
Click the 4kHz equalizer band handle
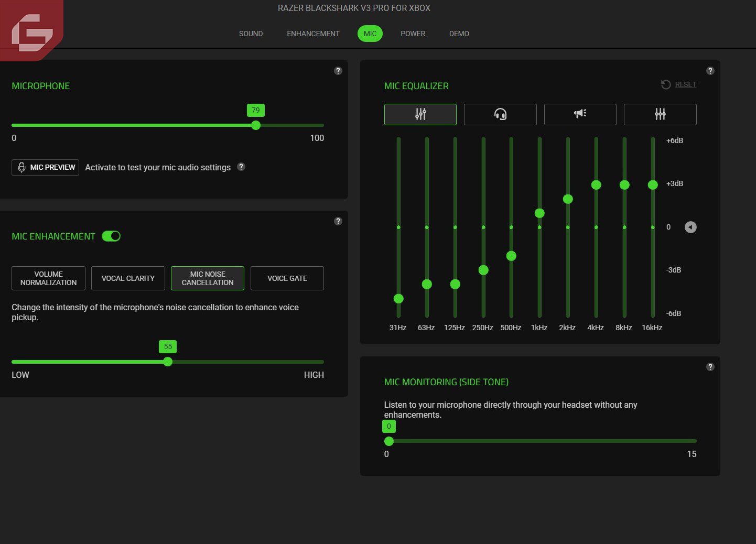596,184
